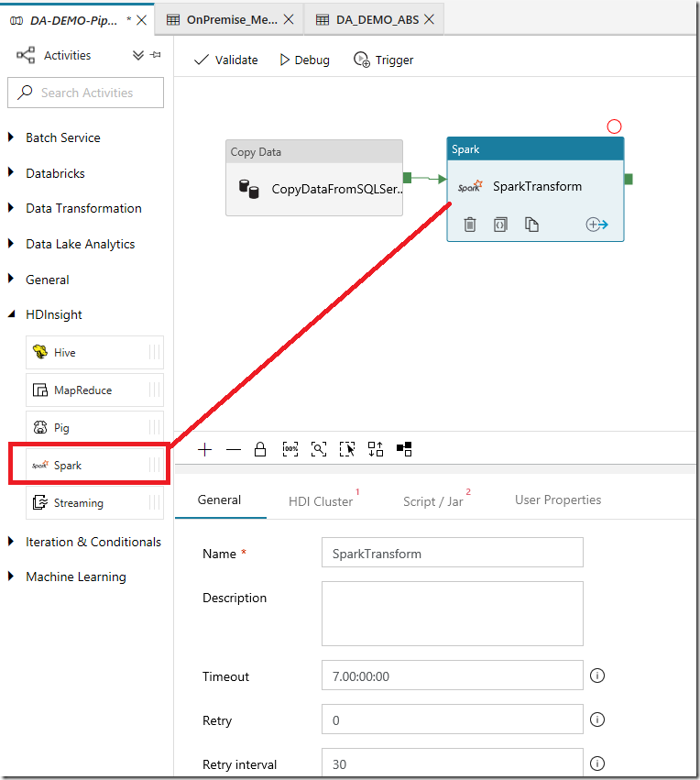Open the code view icon on the Spark activity

pyautogui.click(x=500, y=225)
